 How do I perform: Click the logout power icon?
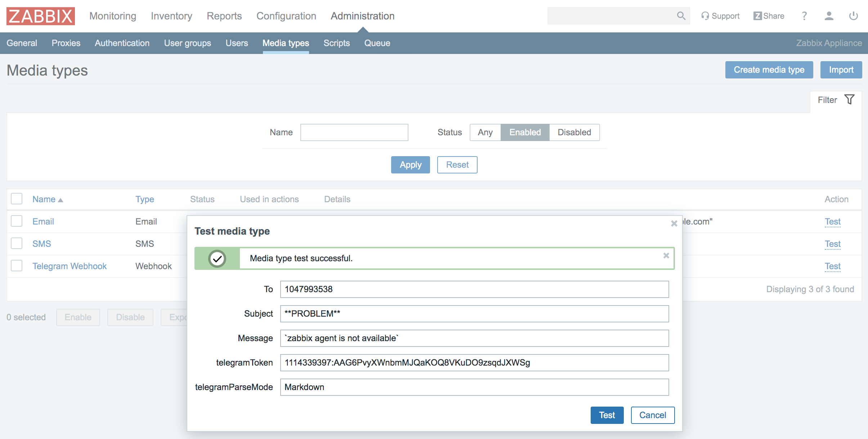pyautogui.click(x=853, y=16)
